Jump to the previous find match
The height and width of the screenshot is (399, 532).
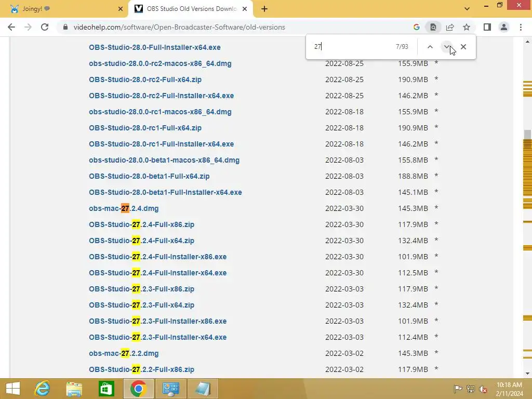click(430, 47)
